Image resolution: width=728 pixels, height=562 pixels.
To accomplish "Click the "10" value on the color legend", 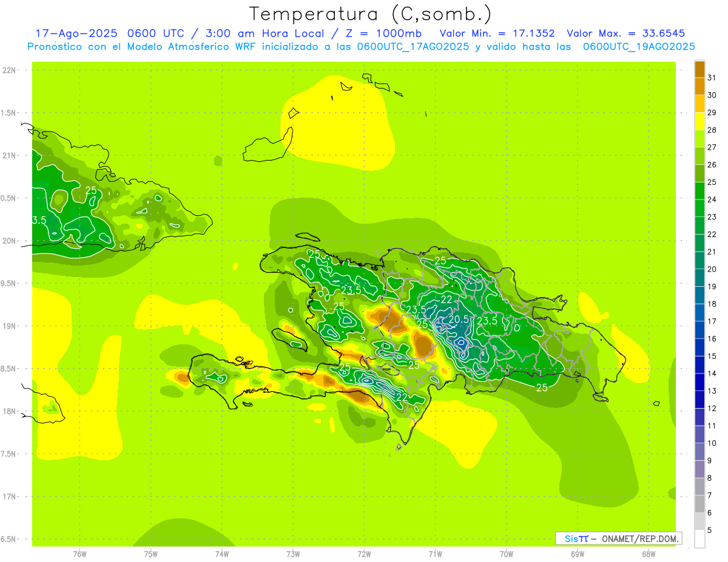I will click(712, 443).
